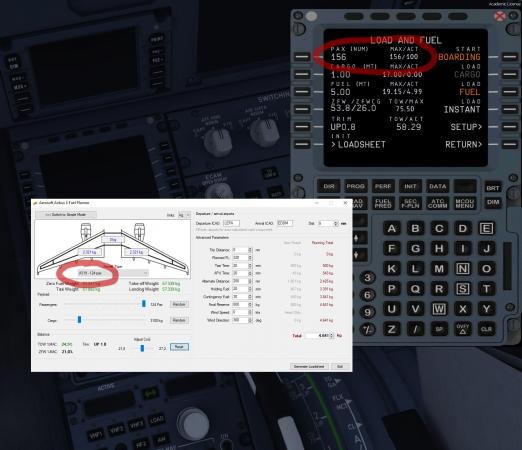Open the ATC COMM page key

(x=437, y=203)
